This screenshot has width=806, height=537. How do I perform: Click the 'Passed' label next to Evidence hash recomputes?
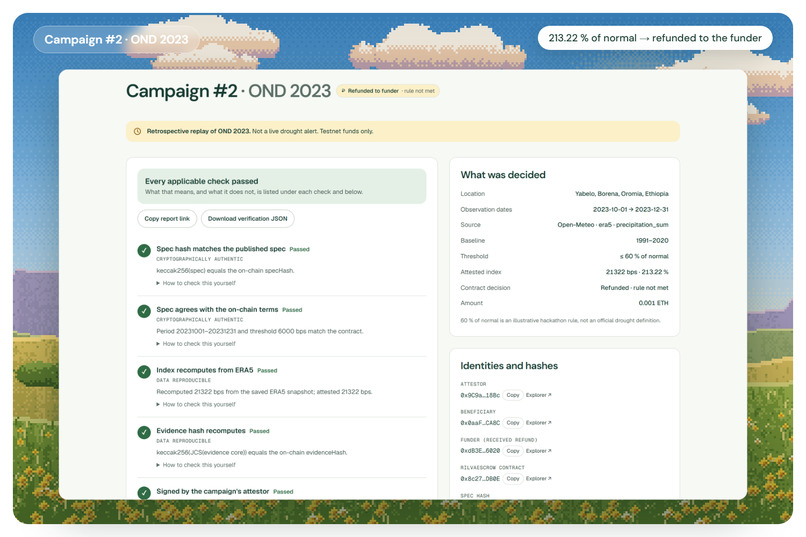(259, 431)
